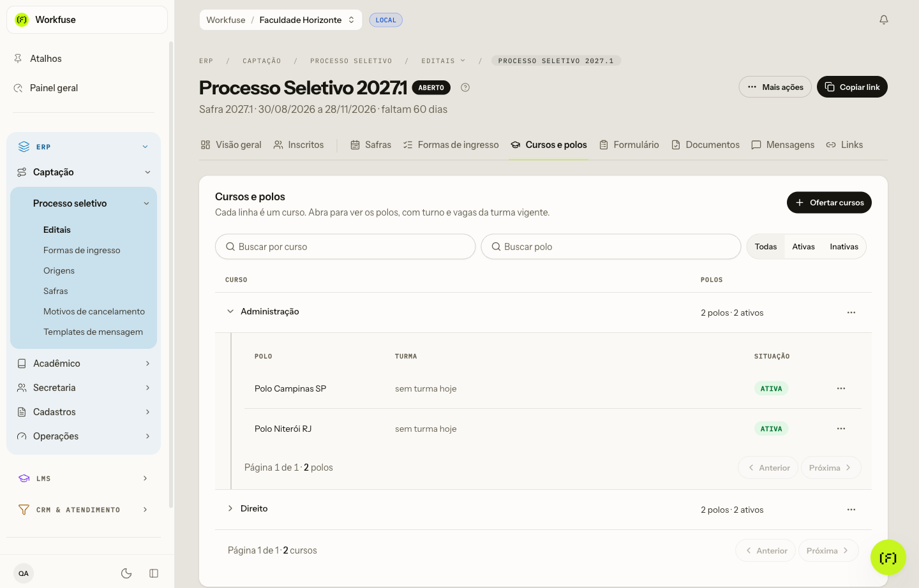Filter list to Todas
Viewport: 919px width, 588px height.
coord(766,247)
